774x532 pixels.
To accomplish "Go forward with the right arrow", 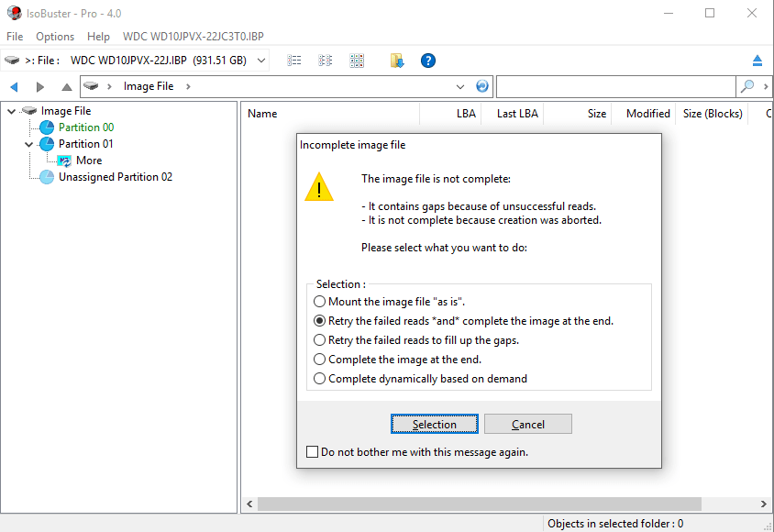I will coord(40,87).
